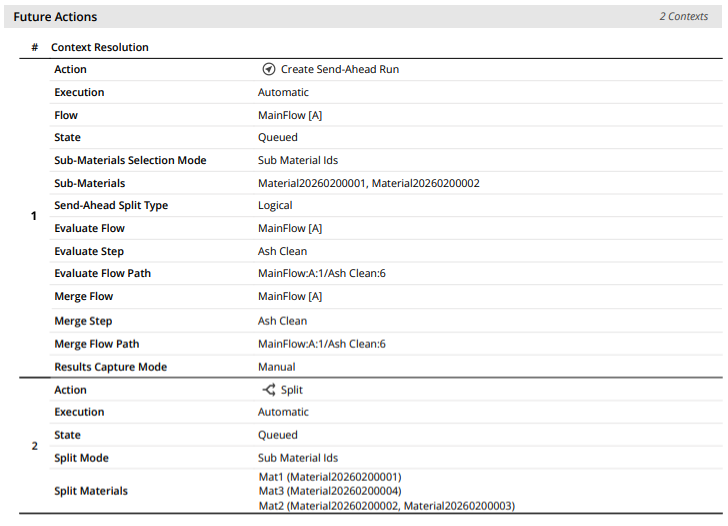Click the Merge Step value Ash Clean
The image size is (728, 526).
[282, 321]
